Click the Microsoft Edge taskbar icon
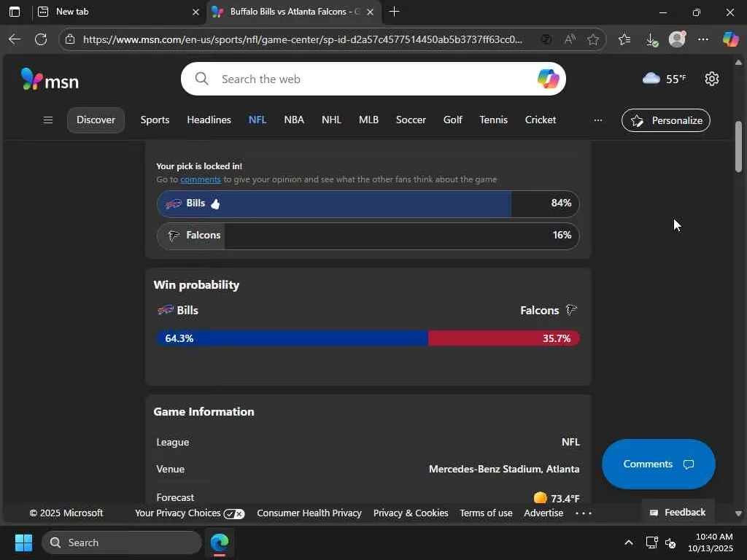 pos(220,542)
